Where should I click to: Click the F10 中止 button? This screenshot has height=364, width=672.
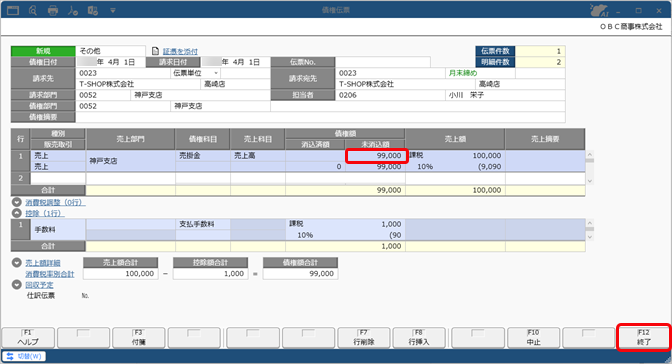tap(534, 337)
